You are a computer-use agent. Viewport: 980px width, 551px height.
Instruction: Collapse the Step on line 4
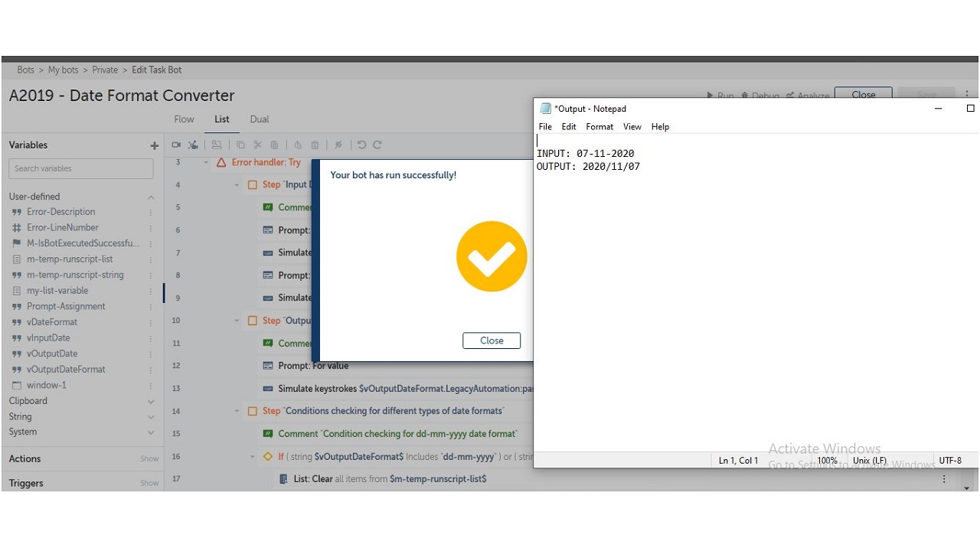point(237,184)
